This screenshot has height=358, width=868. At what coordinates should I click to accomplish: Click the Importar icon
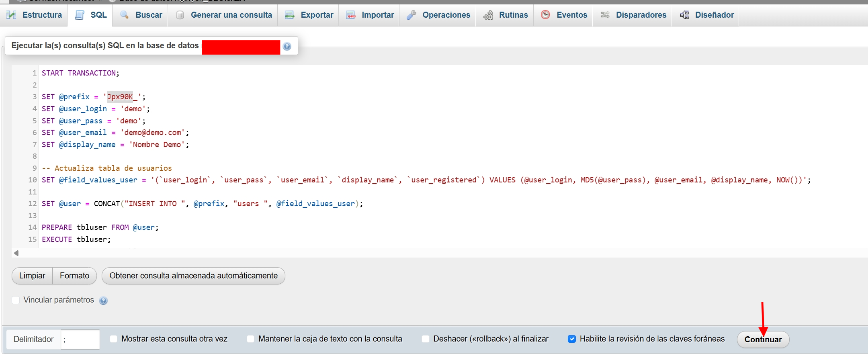(x=351, y=15)
